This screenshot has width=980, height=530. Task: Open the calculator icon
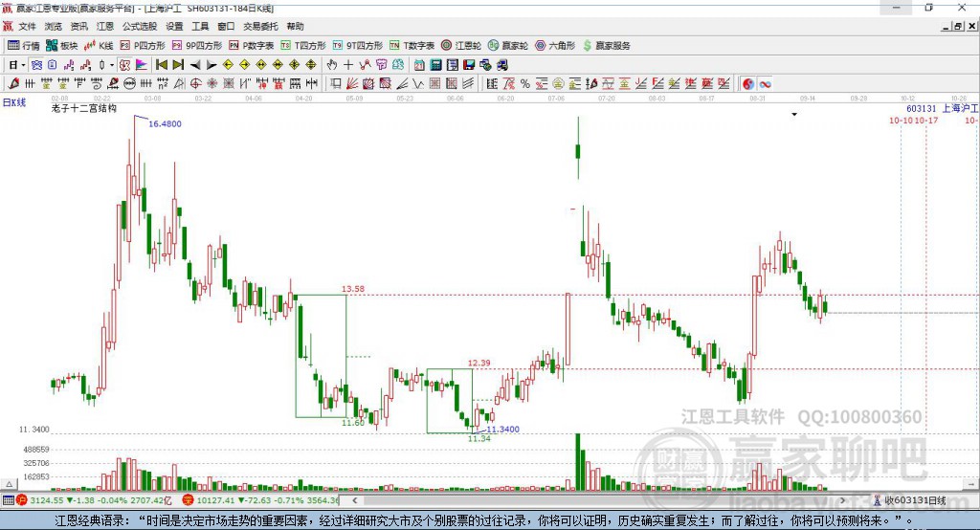click(x=436, y=65)
